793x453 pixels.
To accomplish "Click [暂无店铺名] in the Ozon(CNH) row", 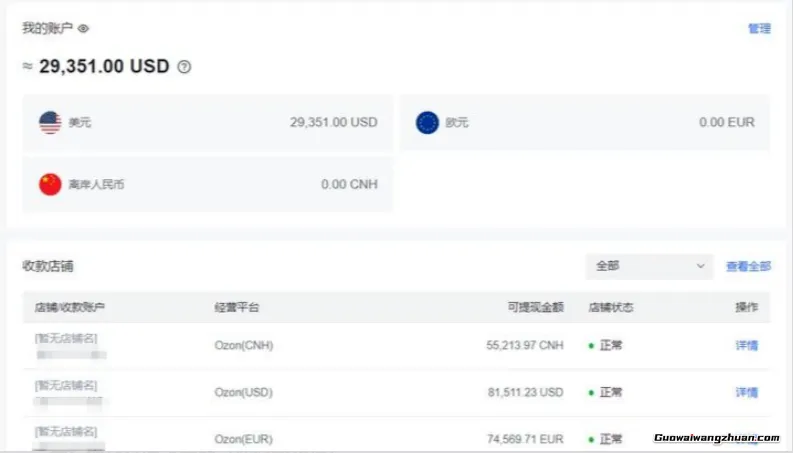I will click(66, 338).
